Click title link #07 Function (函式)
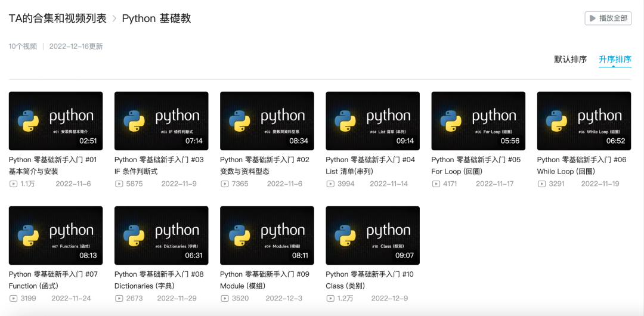Screen dimensions: 644x316 coord(54,280)
